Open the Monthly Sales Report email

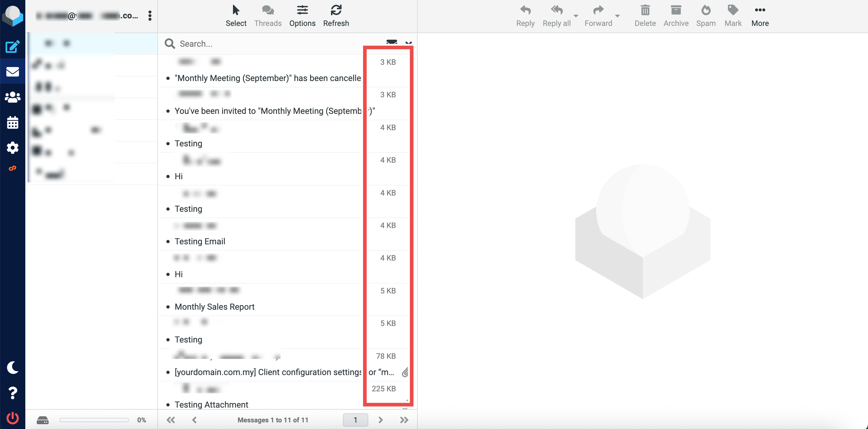[214, 306]
